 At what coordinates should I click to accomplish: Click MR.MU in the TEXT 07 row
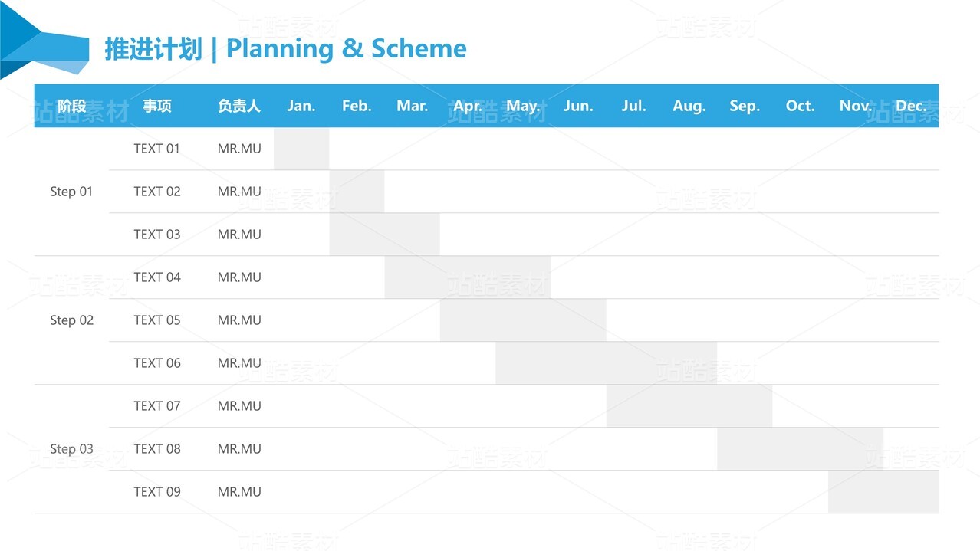pos(239,406)
